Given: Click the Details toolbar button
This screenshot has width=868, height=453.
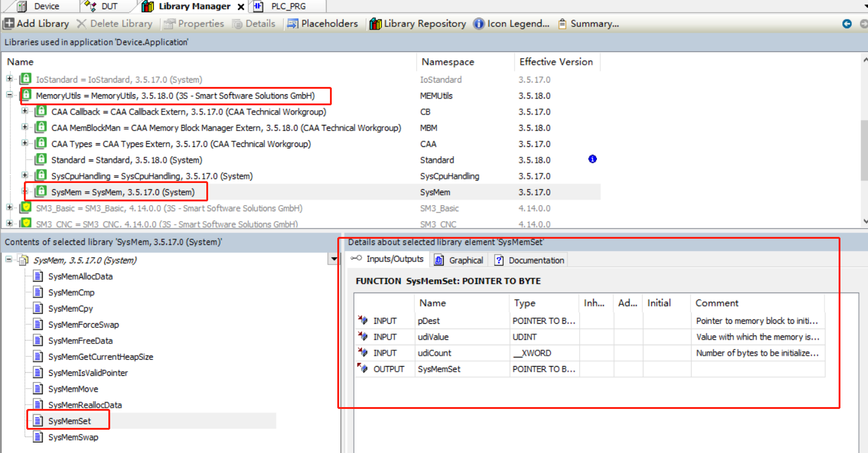Looking at the screenshot, I should (253, 23).
